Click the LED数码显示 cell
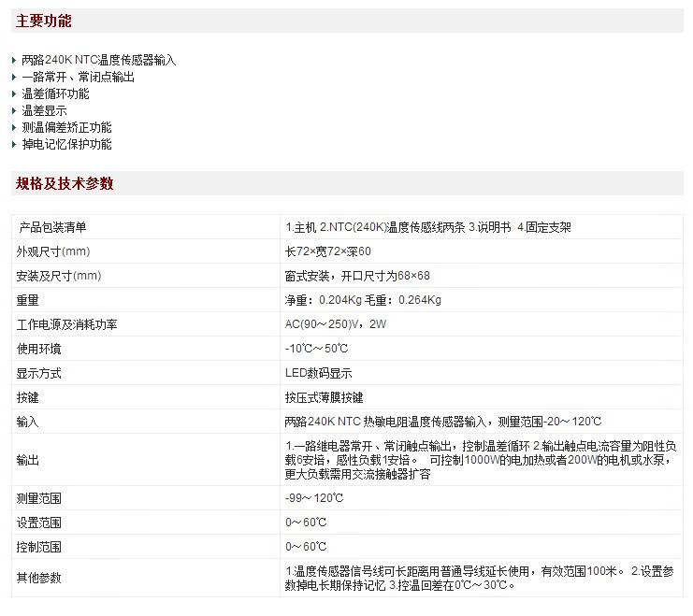693x616 pixels. coord(318,373)
